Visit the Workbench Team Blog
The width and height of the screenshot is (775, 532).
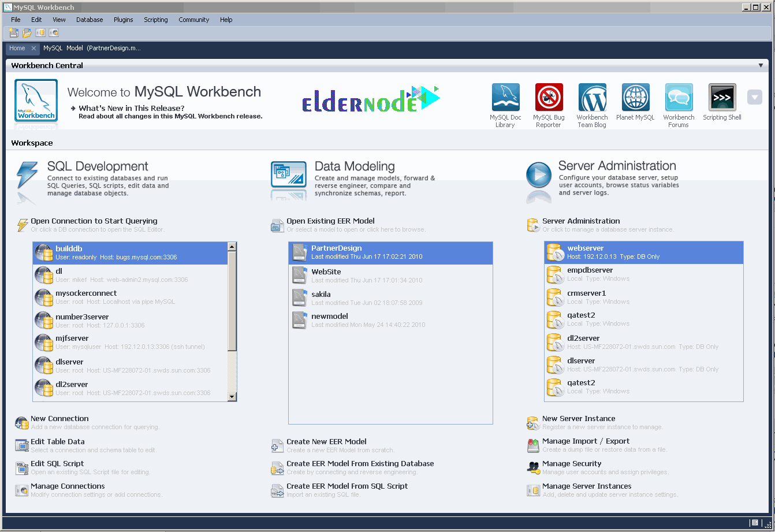(x=592, y=98)
